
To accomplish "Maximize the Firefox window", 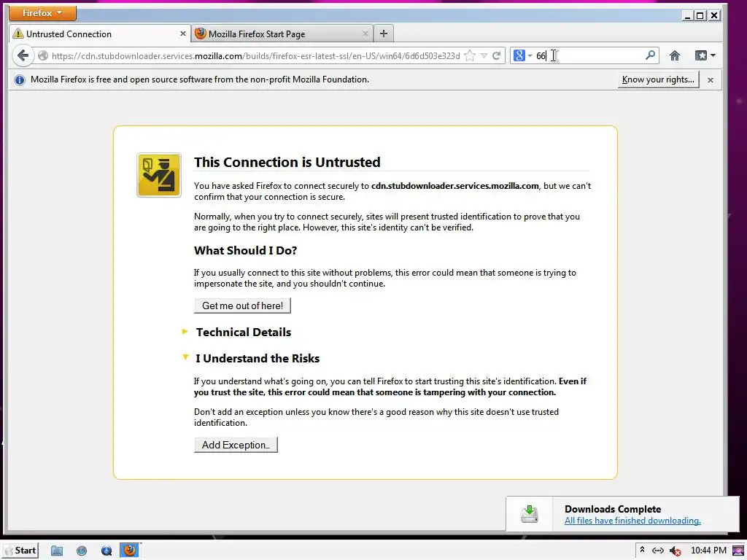I will point(700,16).
